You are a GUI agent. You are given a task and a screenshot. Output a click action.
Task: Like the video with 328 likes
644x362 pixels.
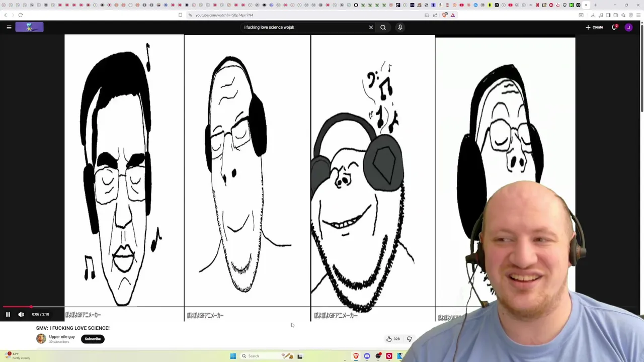393,339
